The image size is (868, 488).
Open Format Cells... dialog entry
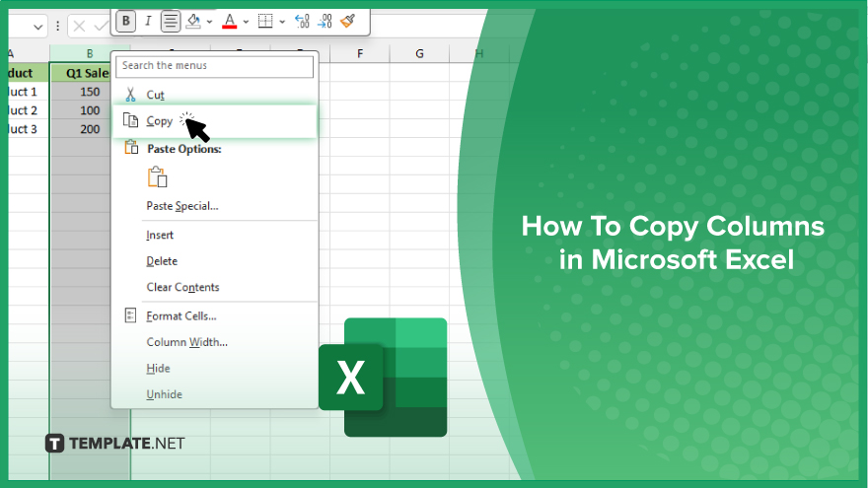click(215, 315)
